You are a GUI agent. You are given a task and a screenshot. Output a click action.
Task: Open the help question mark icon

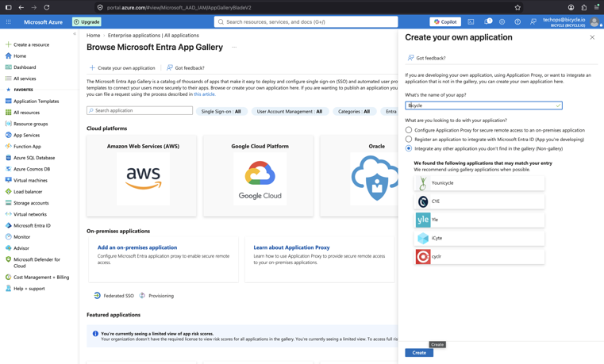(517, 22)
